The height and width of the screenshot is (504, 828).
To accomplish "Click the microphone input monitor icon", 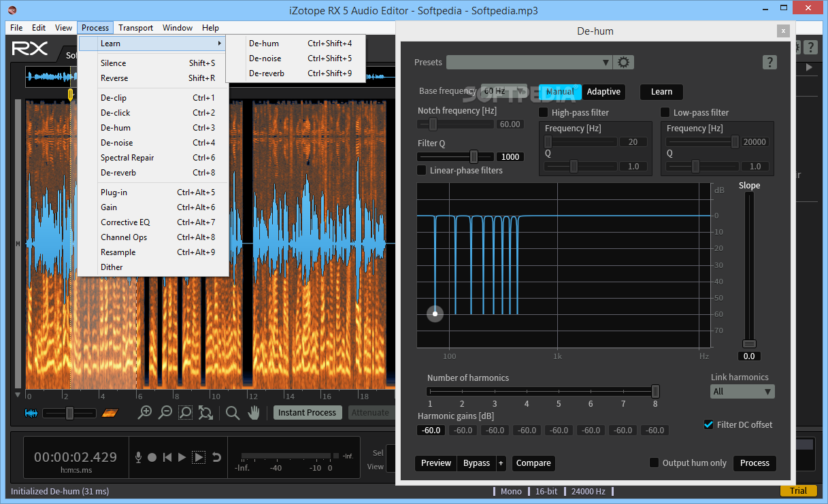I will pyautogui.click(x=139, y=458).
